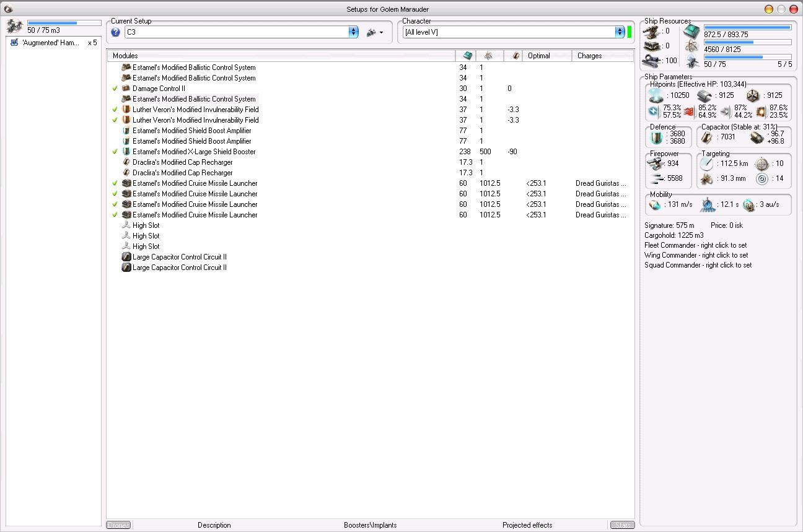The image size is (803, 532).
Task: Click the Golem ship icon above drone list
Action: (x=14, y=26)
